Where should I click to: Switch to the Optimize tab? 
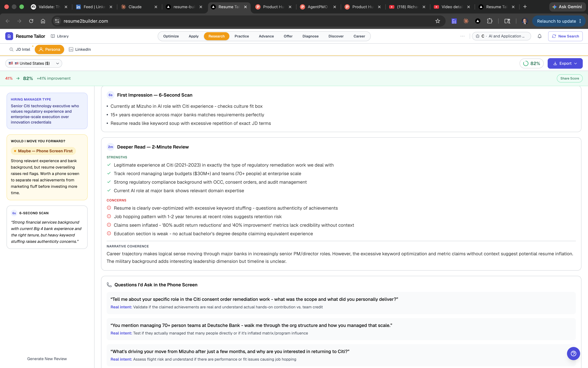coord(171,36)
